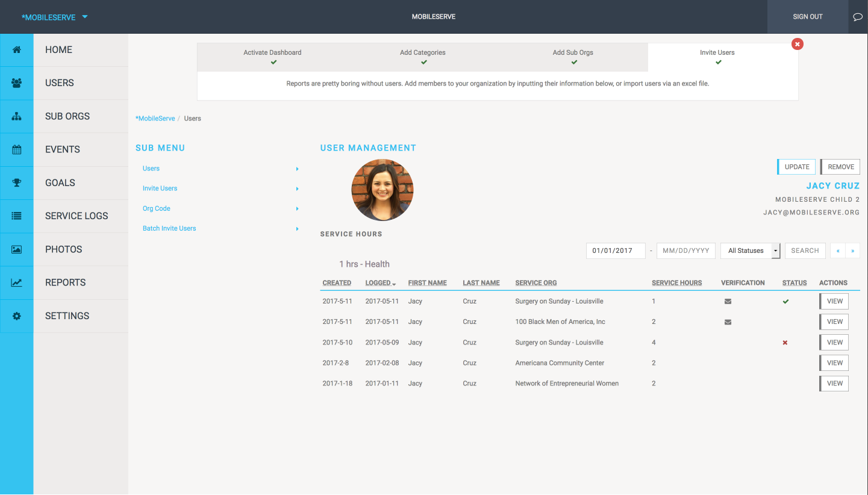Open the chat bubble icon in the header
This screenshot has height=495, width=868.
pyautogui.click(x=858, y=16)
